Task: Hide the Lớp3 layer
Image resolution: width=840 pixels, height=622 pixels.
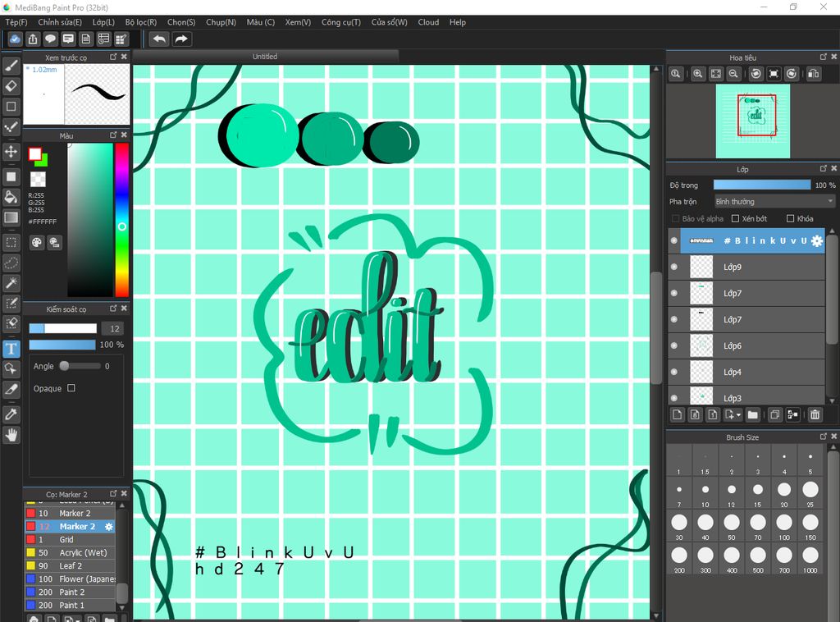Action: pyautogui.click(x=674, y=398)
